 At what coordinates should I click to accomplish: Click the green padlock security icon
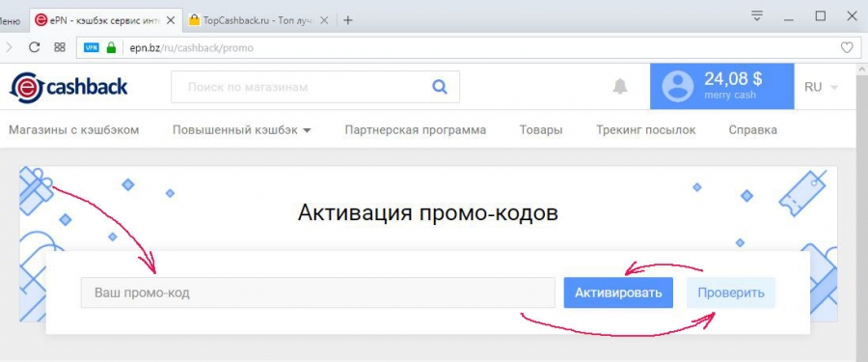point(111,47)
